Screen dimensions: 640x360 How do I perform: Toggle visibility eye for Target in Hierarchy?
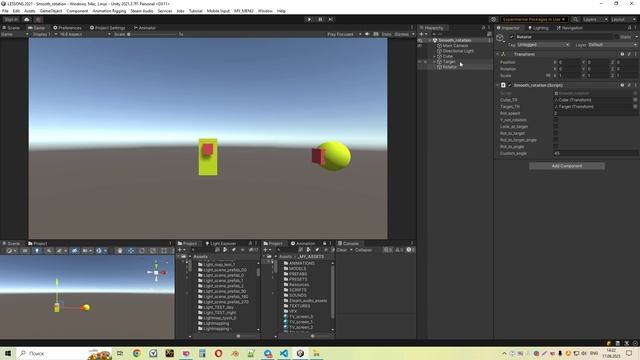coord(420,62)
